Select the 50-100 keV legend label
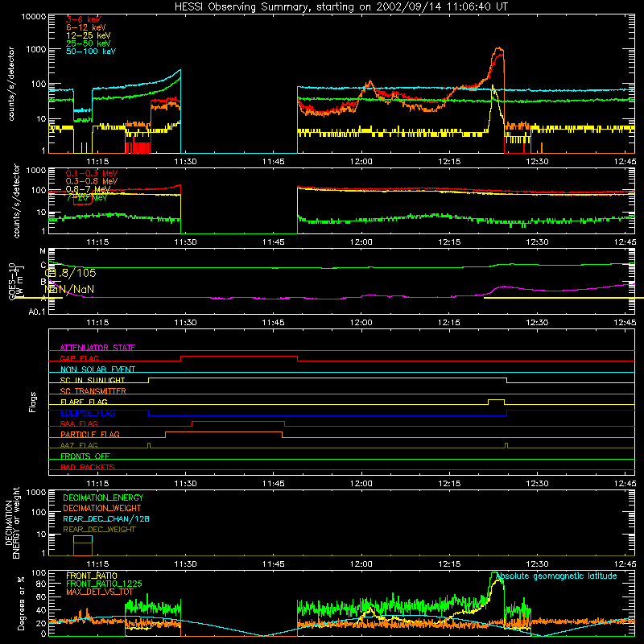The width and height of the screenshot is (644, 644). pos(91,52)
